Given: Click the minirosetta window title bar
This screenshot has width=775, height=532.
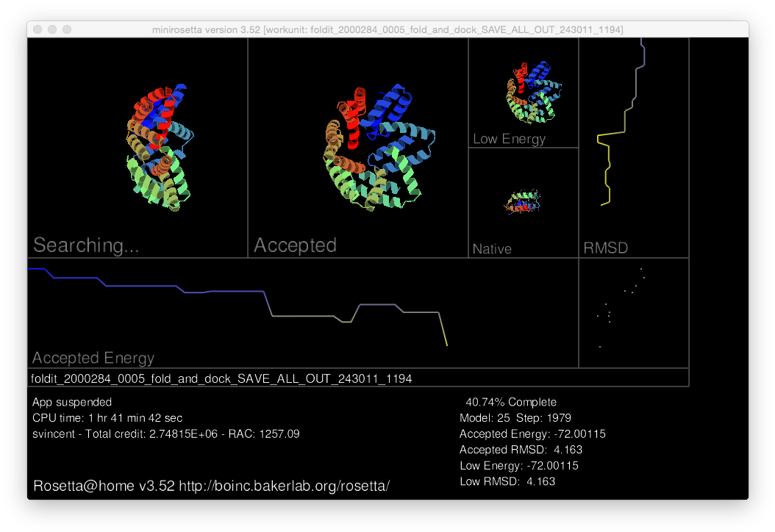Looking at the screenshot, I should (387, 29).
